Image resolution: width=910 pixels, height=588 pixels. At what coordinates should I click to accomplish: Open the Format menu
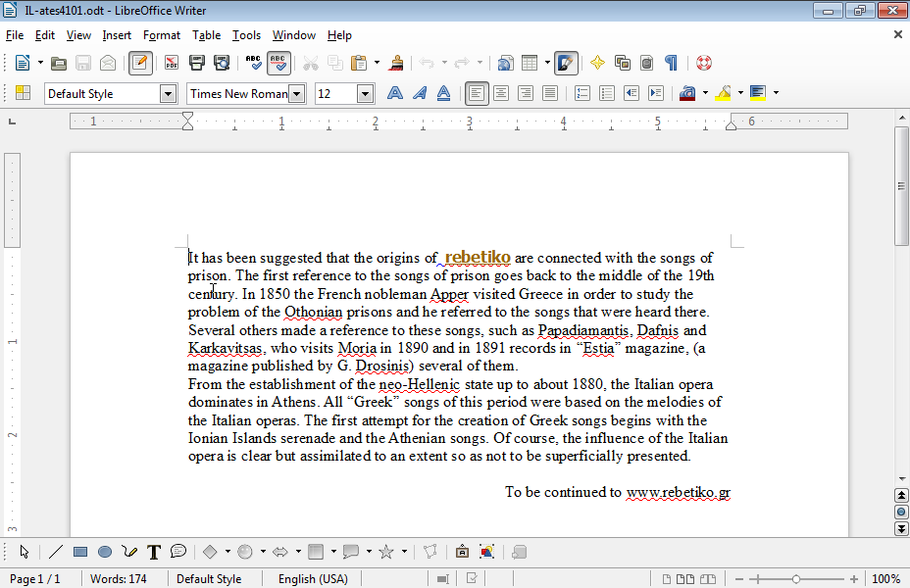coord(162,35)
